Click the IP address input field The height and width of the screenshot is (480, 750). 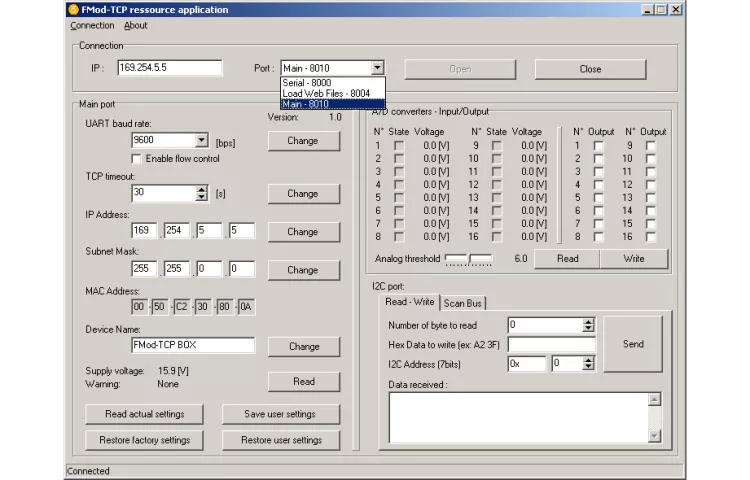click(169, 68)
